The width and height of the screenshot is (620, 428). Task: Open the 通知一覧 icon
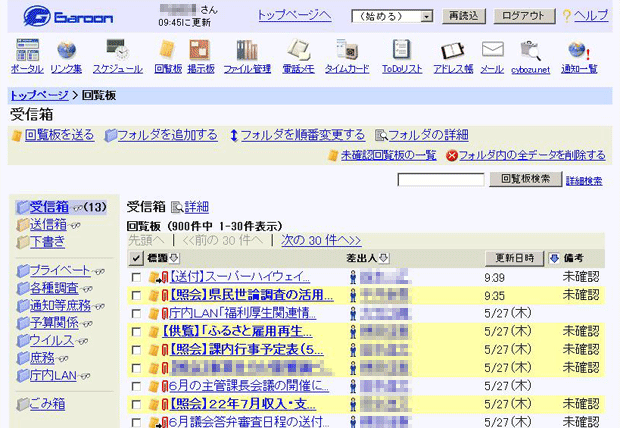click(579, 50)
